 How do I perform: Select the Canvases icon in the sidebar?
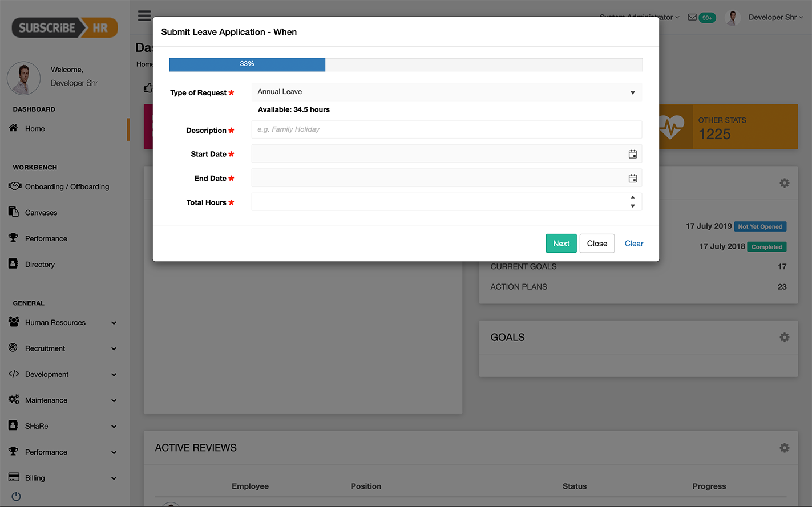15,212
